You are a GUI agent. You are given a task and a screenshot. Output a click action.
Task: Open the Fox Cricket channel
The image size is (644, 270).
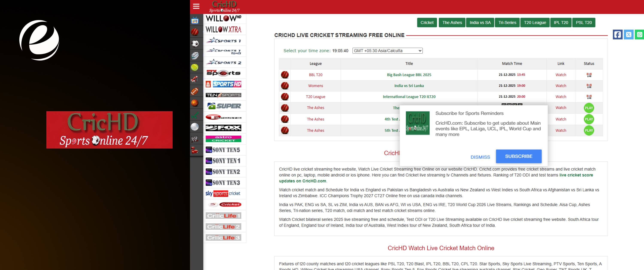[223, 128]
